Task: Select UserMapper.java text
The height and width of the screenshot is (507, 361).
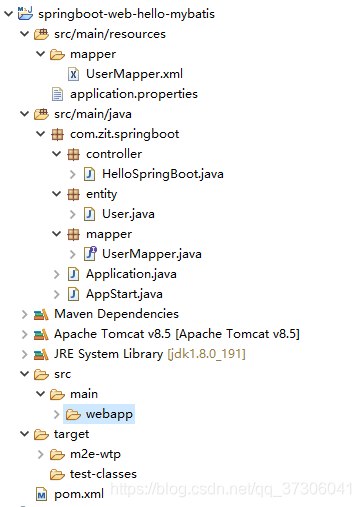Action: pyautogui.click(x=152, y=254)
